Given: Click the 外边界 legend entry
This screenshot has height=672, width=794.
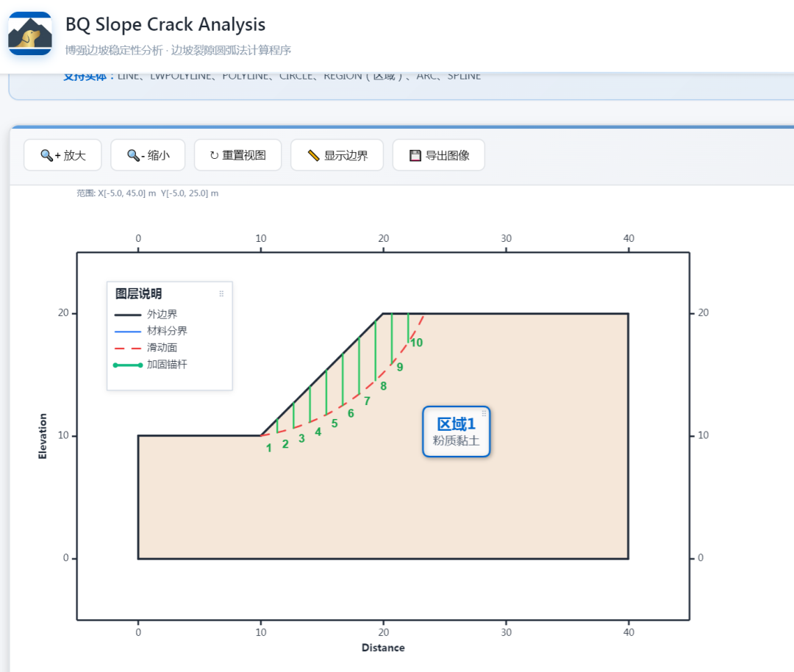Looking at the screenshot, I should (x=146, y=315).
